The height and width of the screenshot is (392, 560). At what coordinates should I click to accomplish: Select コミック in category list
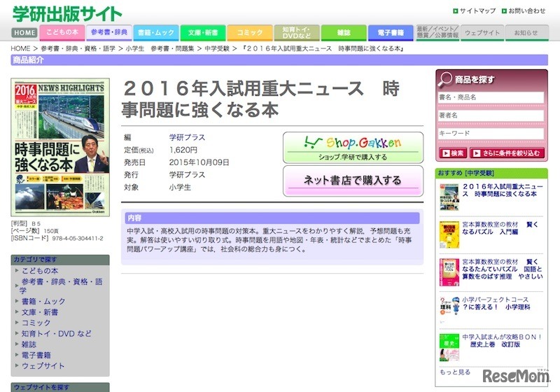click(36, 323)
